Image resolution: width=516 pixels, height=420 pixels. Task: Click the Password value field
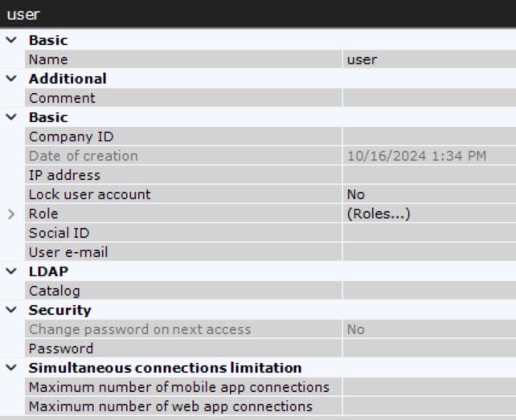[428, 349]
